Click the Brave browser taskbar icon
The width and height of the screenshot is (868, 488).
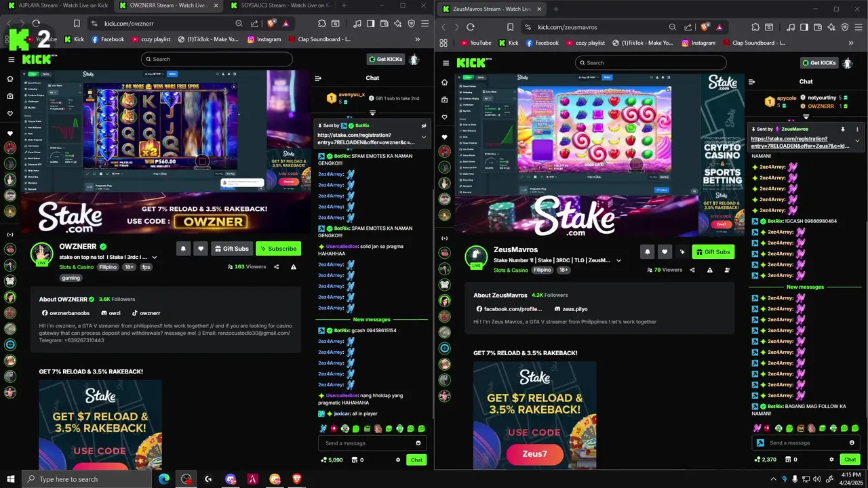tap(296, 479)
